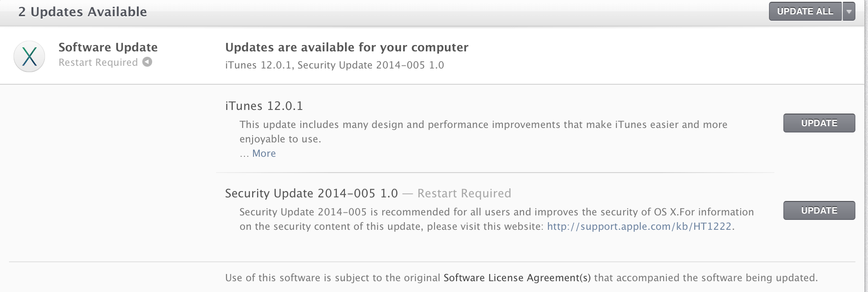Click the "Security Update 2014-005 1.0" item title
The height and width of the screenshot is (292, 868).
point(312,193)
